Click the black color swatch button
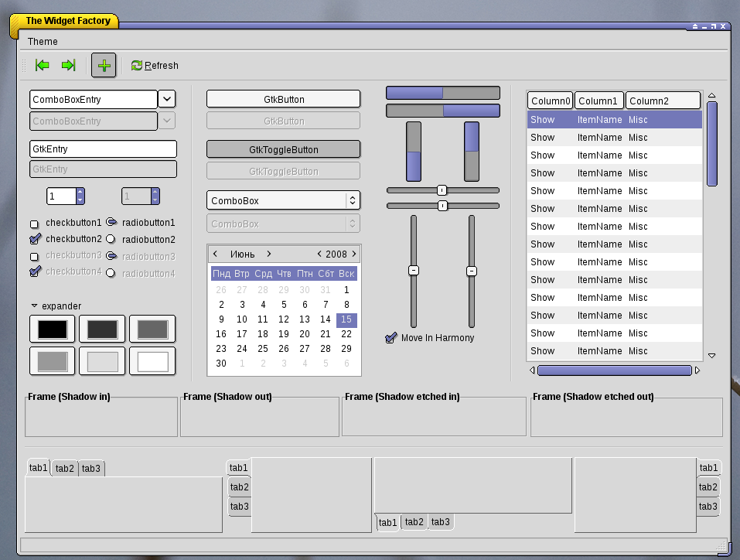 click(x=53, y=329)
